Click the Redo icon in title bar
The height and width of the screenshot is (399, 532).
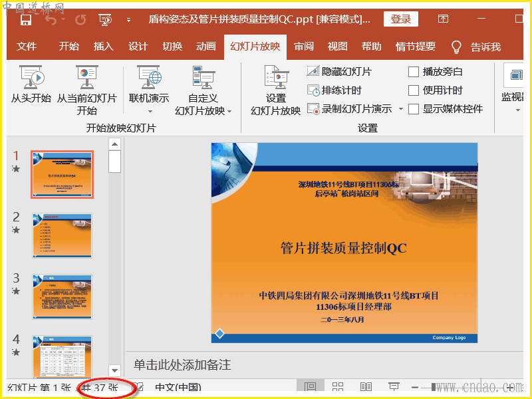point(80,20)
